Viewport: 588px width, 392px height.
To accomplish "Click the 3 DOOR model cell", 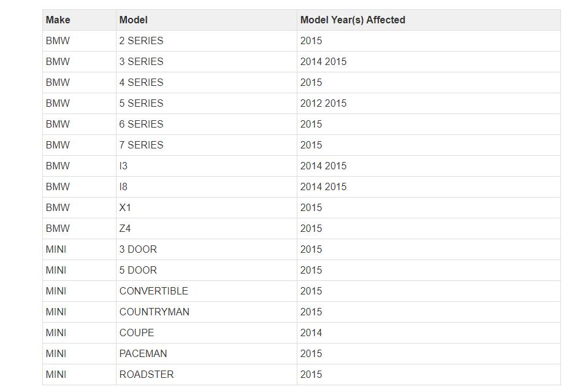I will pyautogui.click(x=138, y=249).
